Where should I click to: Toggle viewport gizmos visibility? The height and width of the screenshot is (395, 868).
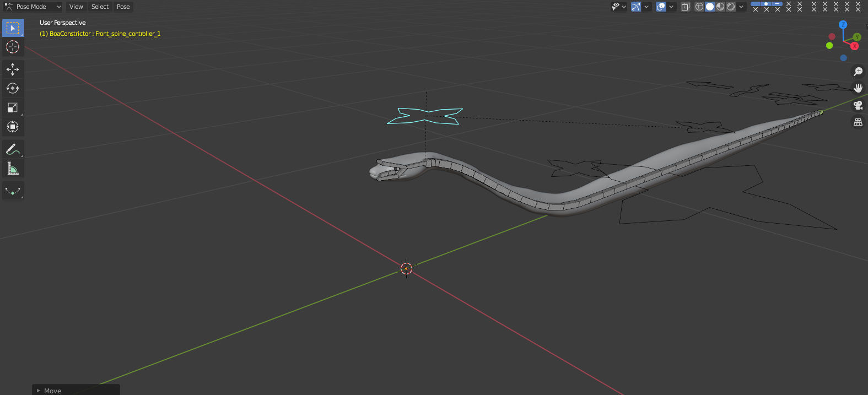tap(636, 7)
